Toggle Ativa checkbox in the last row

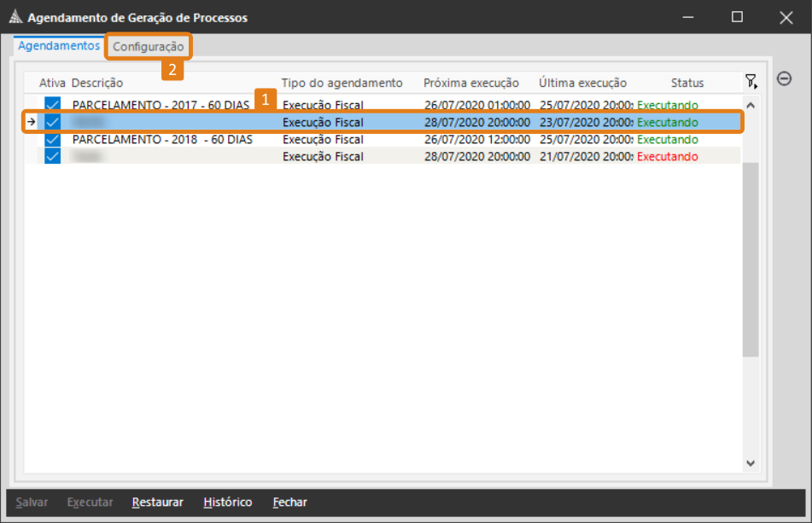[53, 156]
